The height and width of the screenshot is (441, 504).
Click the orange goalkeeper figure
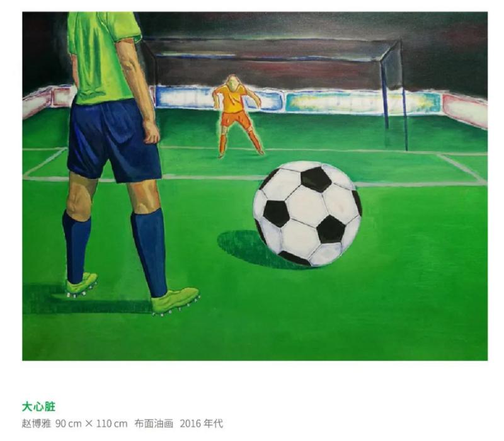click(238, 116)
